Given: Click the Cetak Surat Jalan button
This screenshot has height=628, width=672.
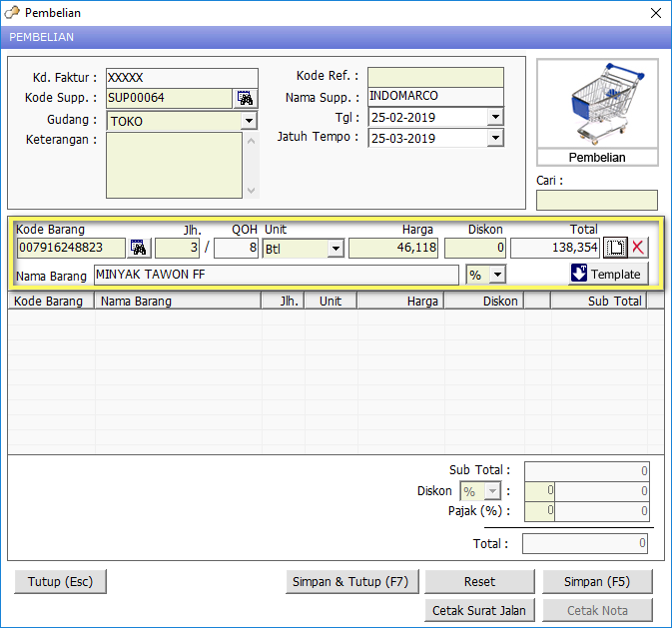Looking at the screenshot, I should coord(479,610).
